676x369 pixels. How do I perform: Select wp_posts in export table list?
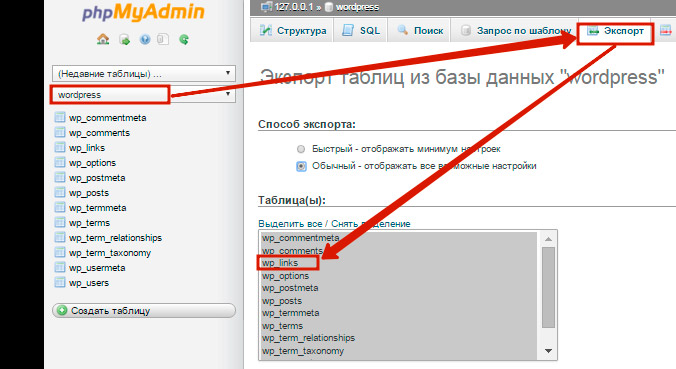tap(399, 300)
